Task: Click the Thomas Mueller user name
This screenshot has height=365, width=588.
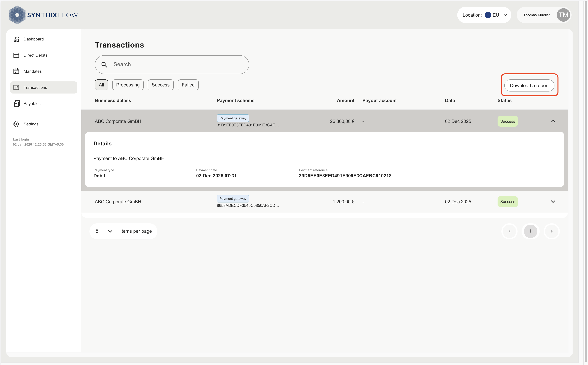Action: point(536,15)
